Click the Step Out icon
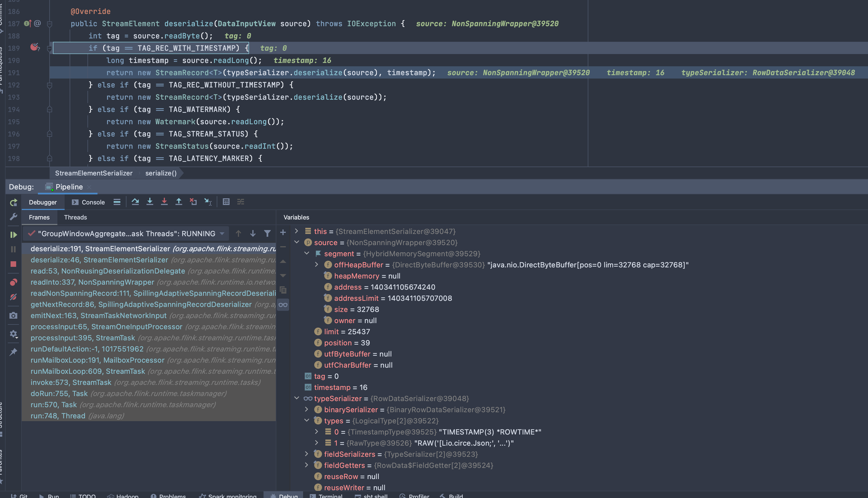The width and height of the screenshot is (868, 498). pos(179,202)
